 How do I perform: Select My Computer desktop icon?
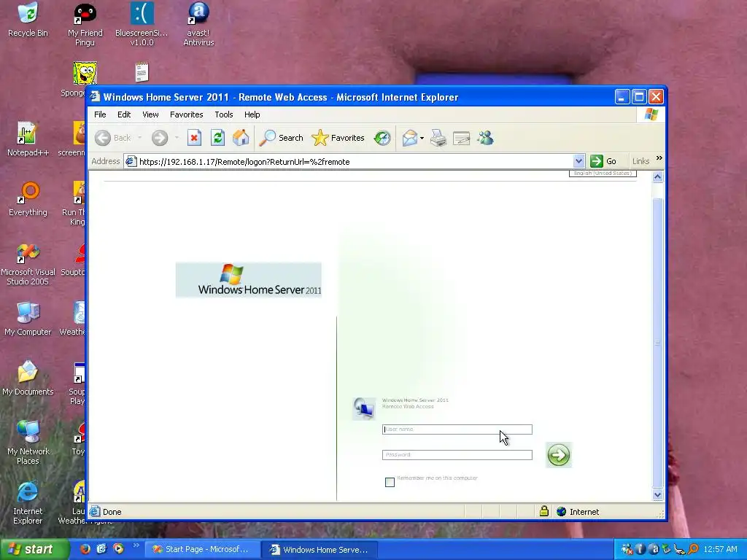click(28, 319)
